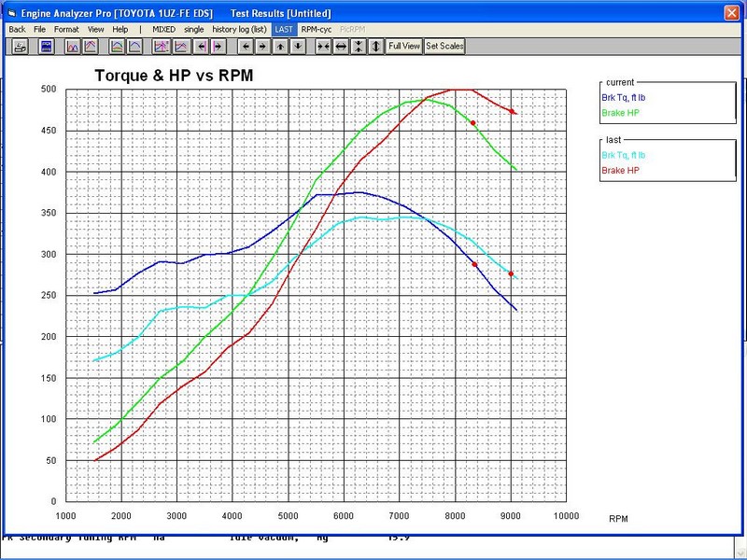The height and width of the screenshot is (560, 747).
Task: Click the '5000' x-axis value
Action: click(288, 516)
